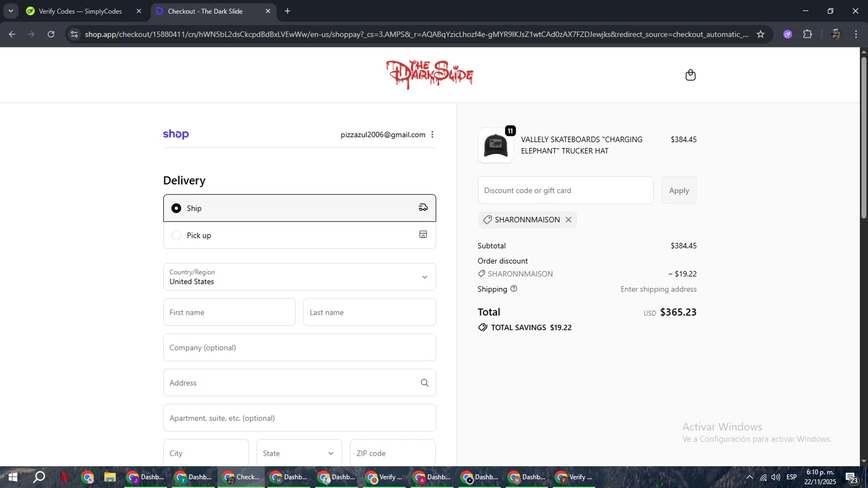Go back to the previous page

[12, 34]
